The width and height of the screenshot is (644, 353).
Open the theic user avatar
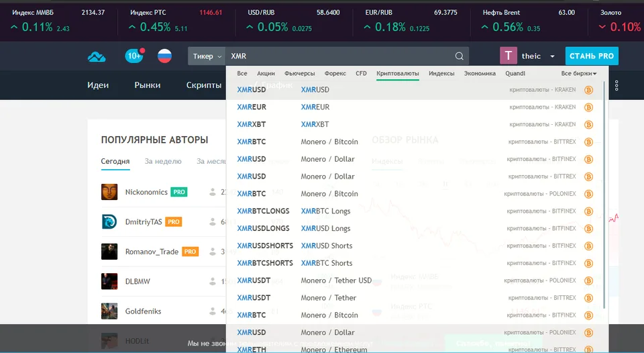click(508, 56)
